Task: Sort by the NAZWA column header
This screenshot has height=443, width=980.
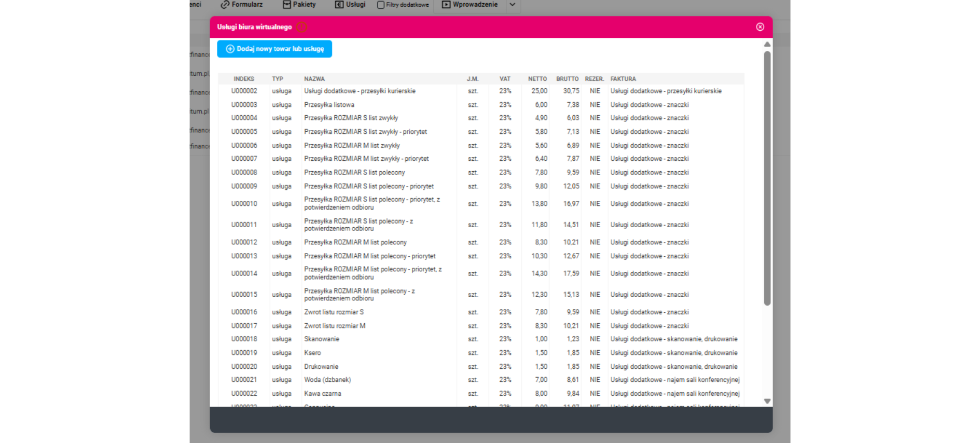Action: [314, 79]
